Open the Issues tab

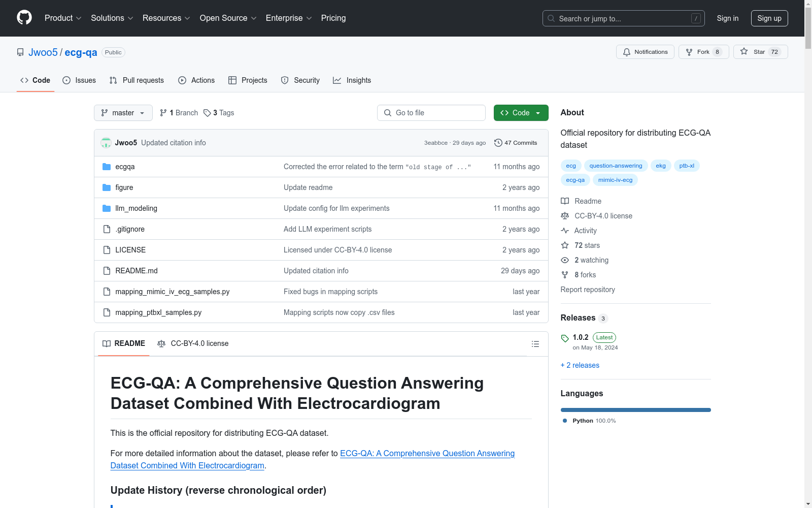click(79, 80)
